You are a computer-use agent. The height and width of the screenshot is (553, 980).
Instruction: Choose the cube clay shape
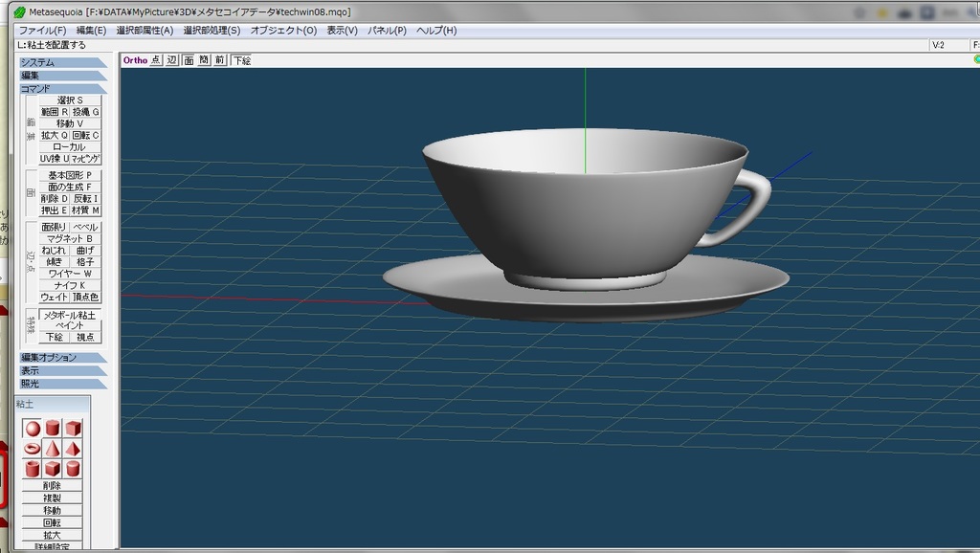click(x=73, y=428)
